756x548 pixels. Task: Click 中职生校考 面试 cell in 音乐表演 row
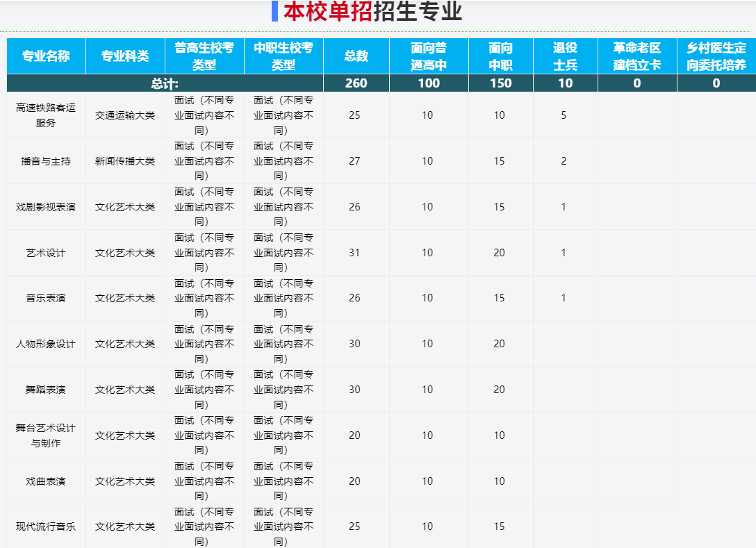pos(283,298)
